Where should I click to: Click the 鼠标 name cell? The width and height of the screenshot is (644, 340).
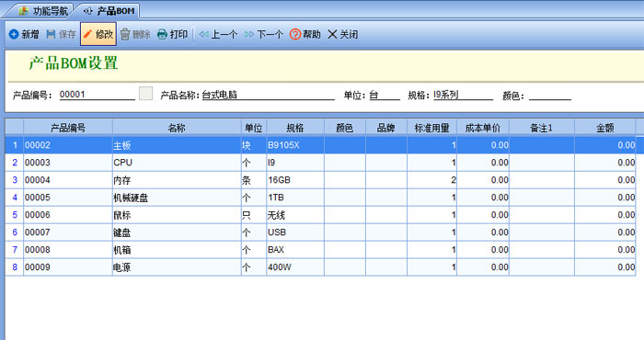(x=177, y=215)
